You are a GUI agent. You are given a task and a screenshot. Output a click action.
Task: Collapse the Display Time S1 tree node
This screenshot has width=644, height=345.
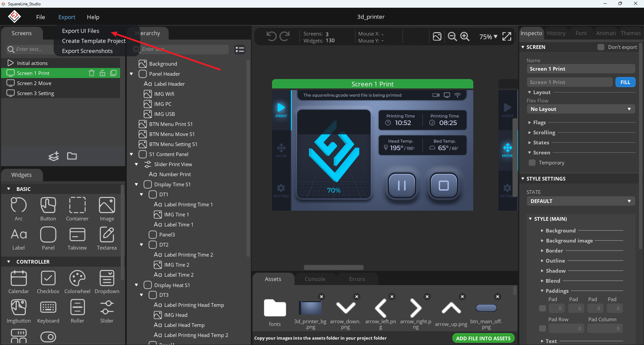point(137,185)
